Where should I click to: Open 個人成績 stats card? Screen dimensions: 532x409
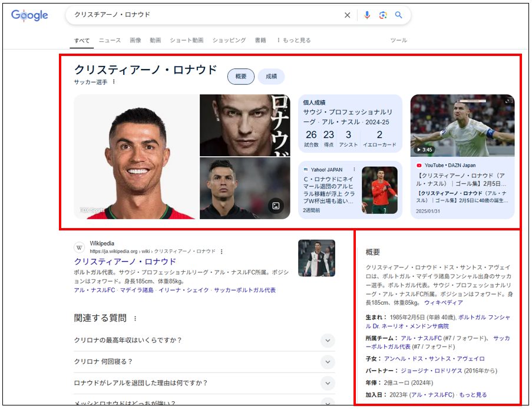(x=350, y=124)
